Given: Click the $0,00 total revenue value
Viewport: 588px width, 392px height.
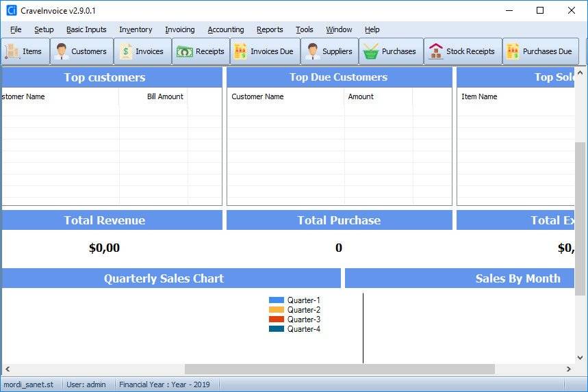Looking at the screenshot, I should click(x=104, y=248).
